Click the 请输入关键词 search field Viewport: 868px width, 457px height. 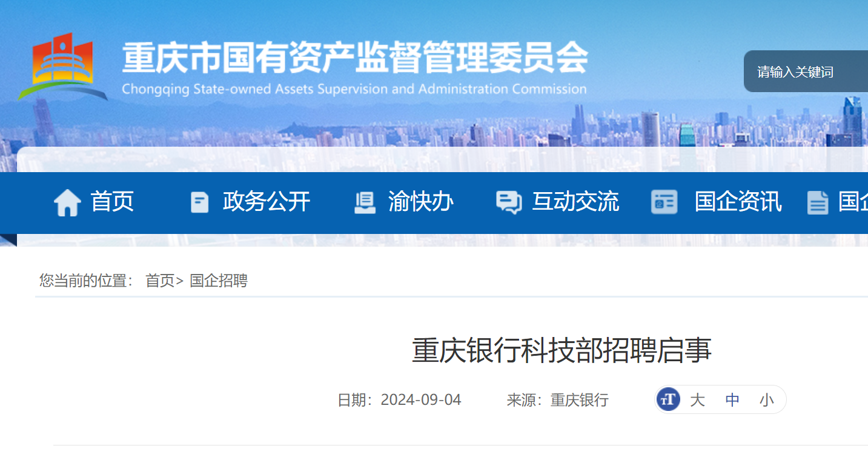tap(806, 72)
